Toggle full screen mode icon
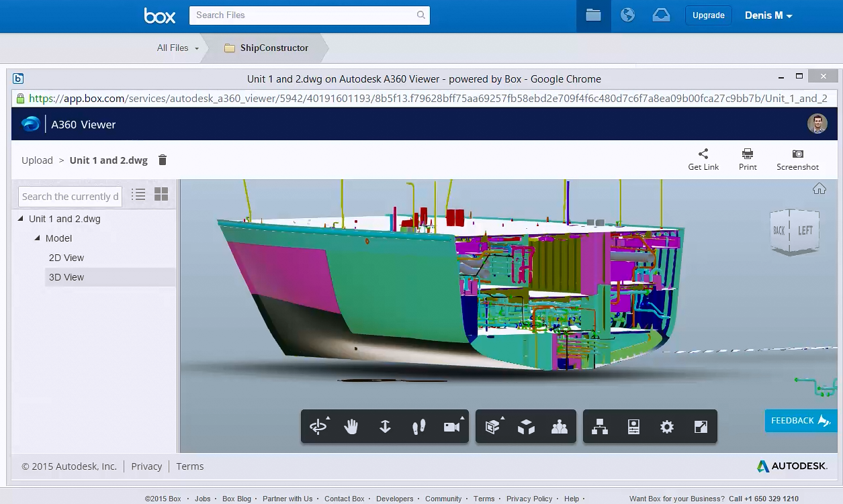This screenshot has width=843, height=504. tap(701, 427)
